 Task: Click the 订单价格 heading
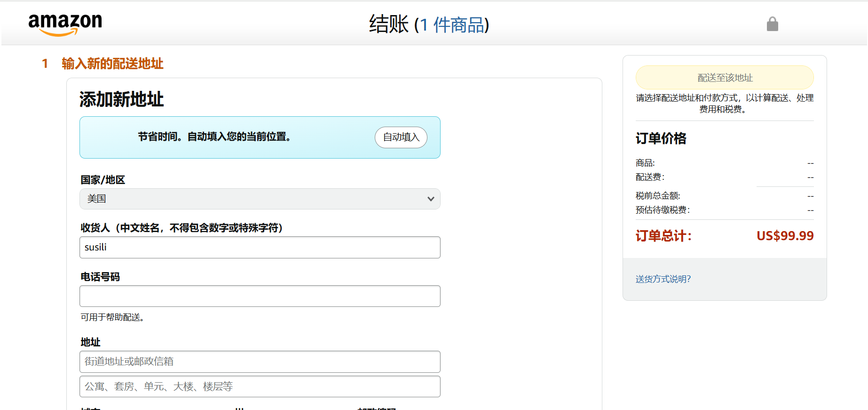coord(661,138)
